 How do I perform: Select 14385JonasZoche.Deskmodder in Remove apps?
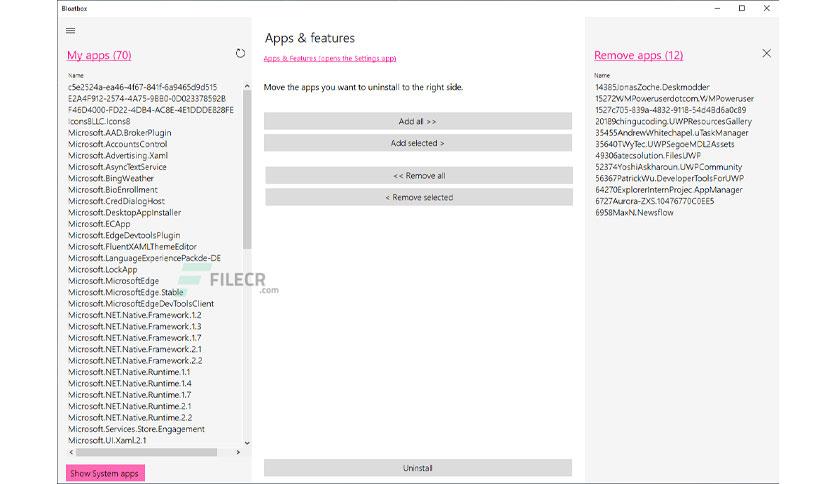tap(652, 87)
